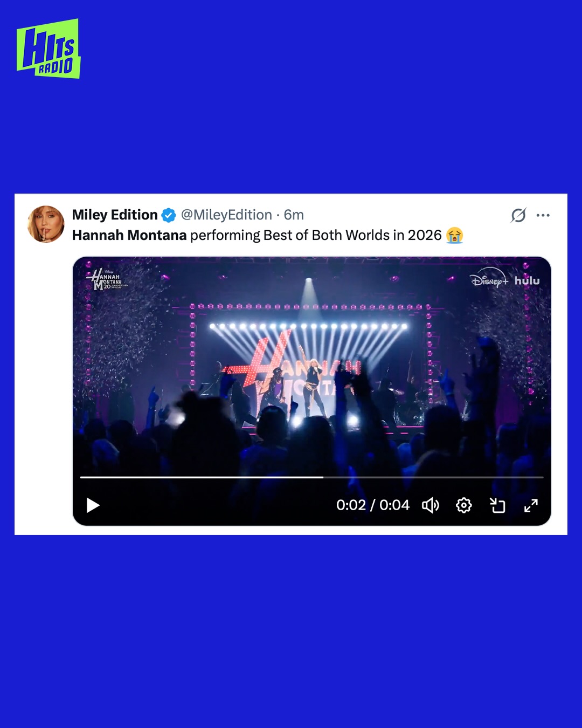Open Miley Edition's profile picture

point(46,224)
